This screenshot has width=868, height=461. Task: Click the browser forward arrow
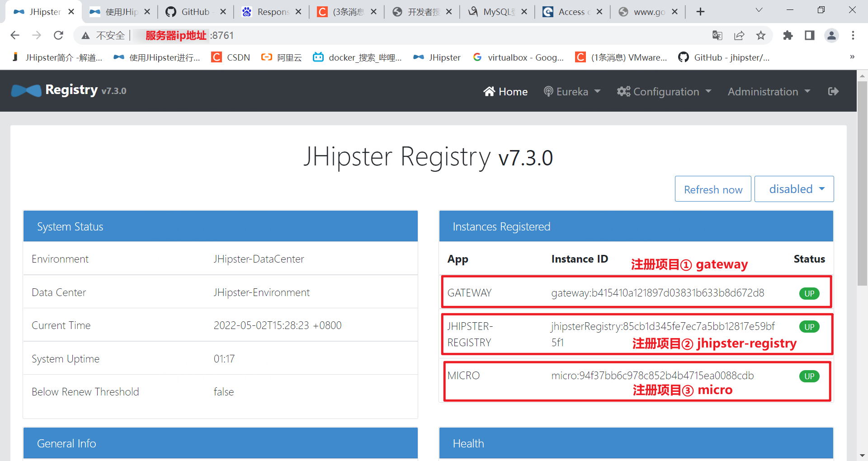[37, 35]
